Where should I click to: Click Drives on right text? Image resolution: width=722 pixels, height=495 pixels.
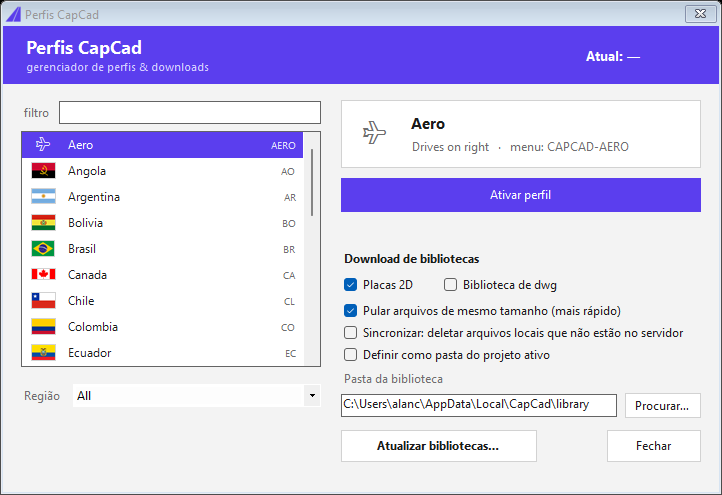pos(450,147)
